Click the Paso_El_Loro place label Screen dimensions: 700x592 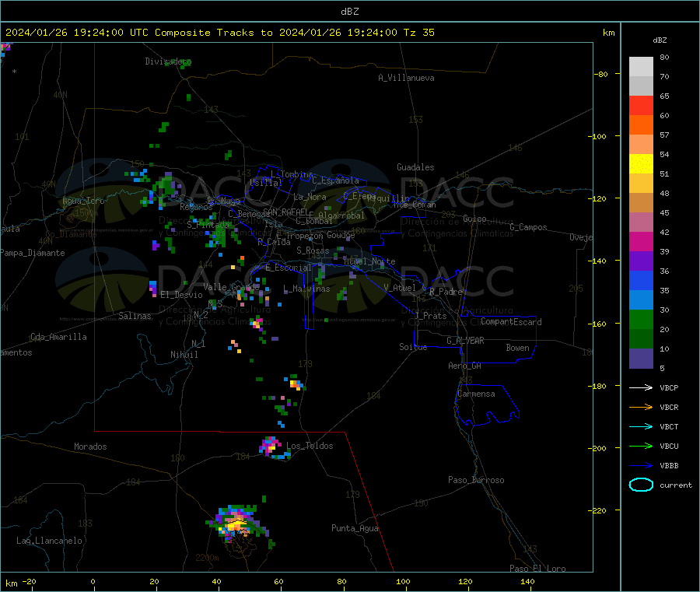(x=537, y=569)
